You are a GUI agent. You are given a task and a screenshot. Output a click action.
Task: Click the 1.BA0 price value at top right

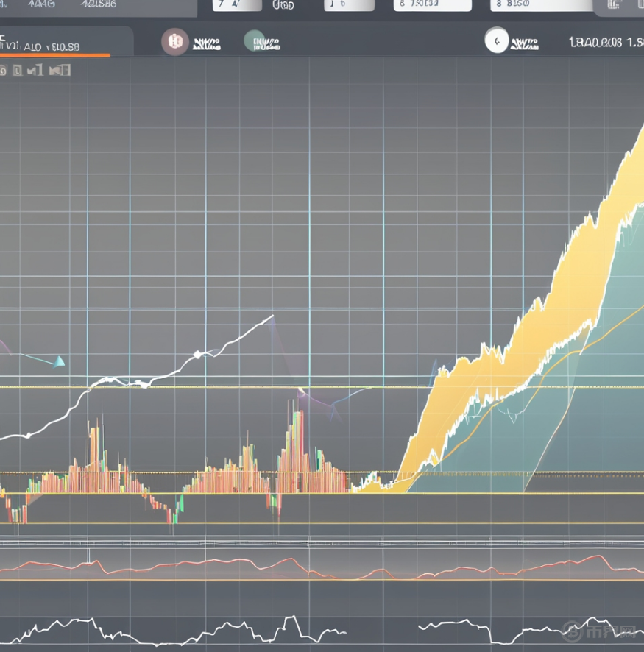(605, 43)
